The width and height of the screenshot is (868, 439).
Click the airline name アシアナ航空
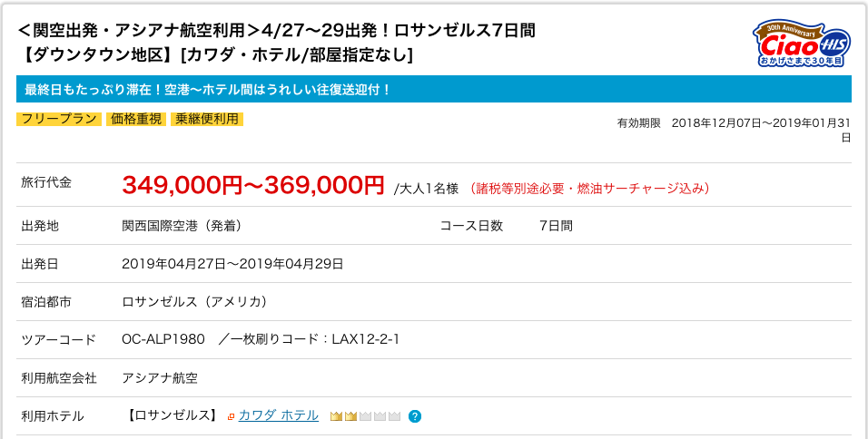160,377
